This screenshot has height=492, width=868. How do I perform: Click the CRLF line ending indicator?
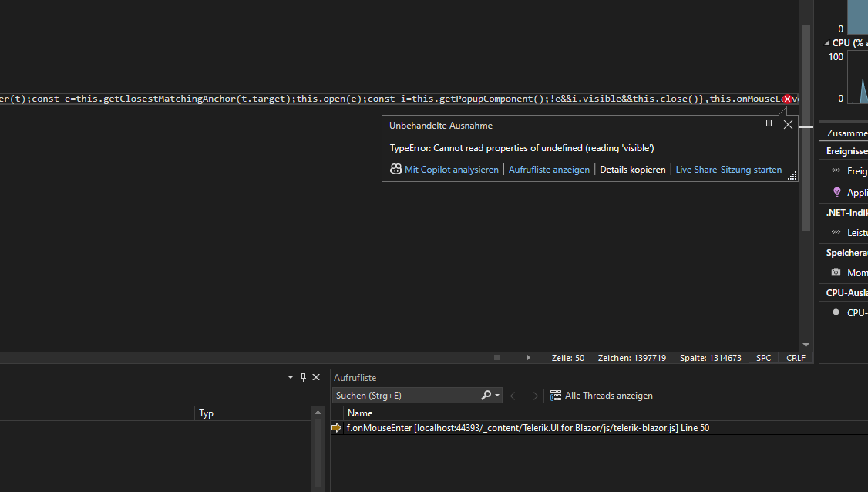(796, 358)
